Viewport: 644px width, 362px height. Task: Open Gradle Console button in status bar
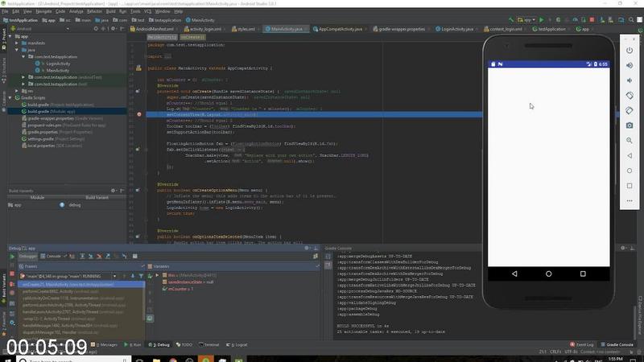[x=617, y=345]
